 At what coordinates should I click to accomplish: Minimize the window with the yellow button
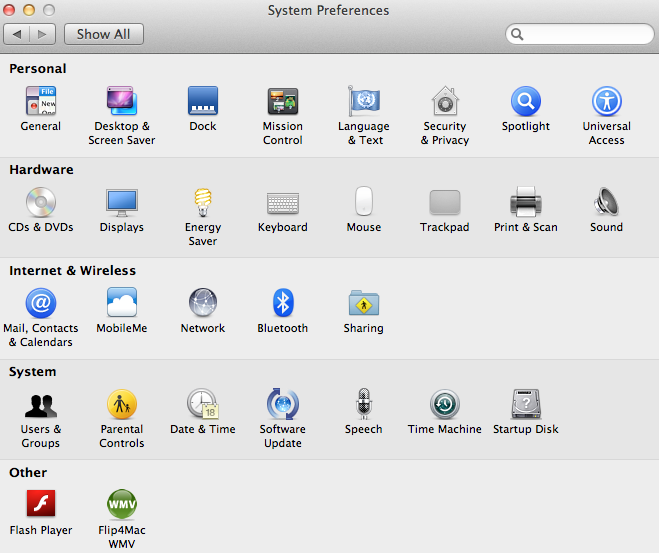point(29,10)
